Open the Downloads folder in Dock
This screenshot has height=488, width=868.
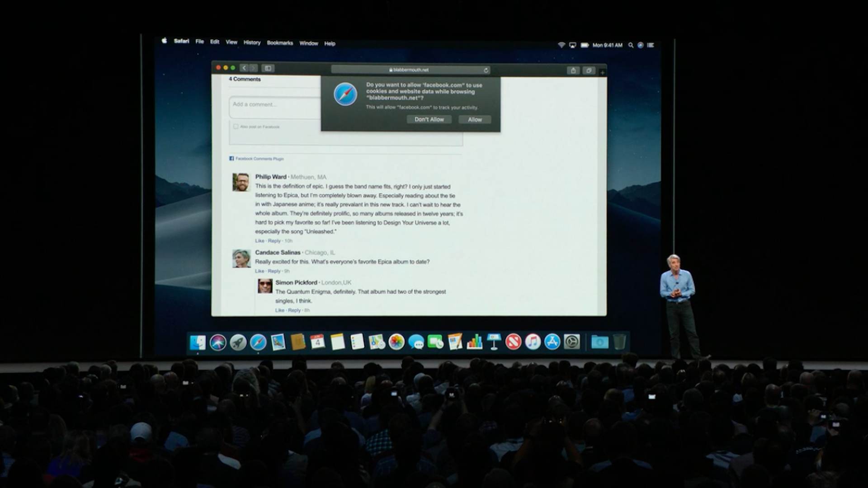(599, 342)
